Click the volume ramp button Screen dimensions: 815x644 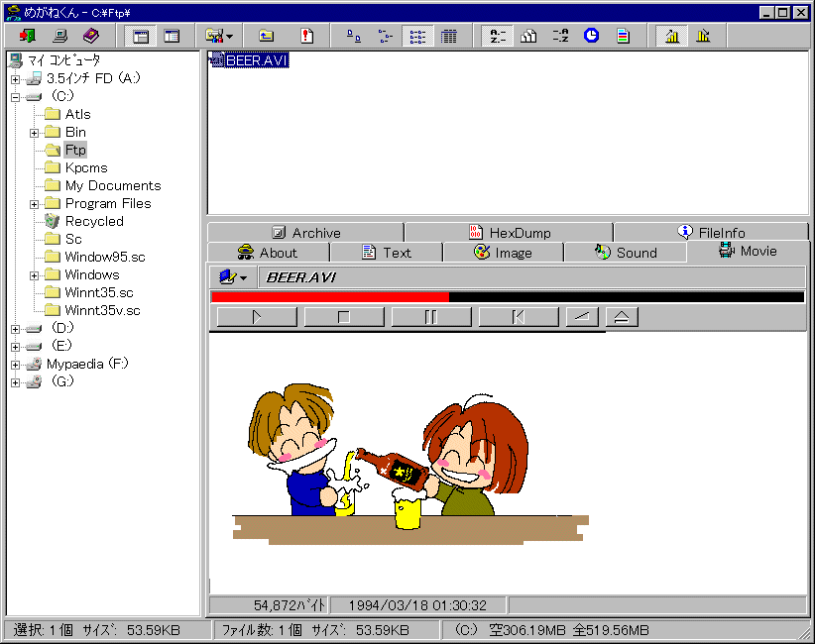(582, 317)
